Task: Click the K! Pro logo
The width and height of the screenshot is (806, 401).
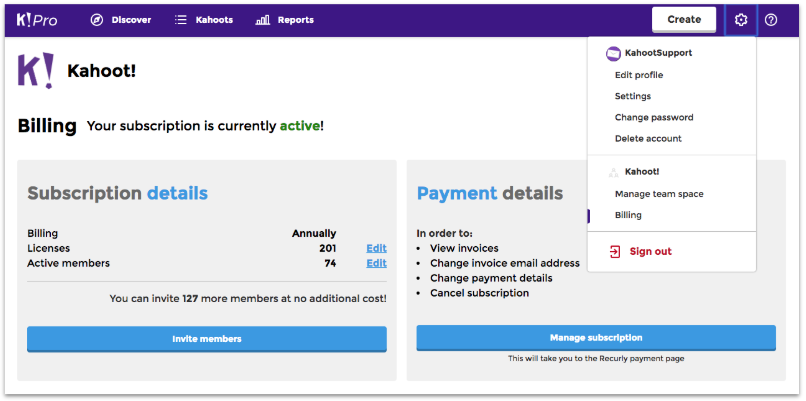Action: click(37, 20)
